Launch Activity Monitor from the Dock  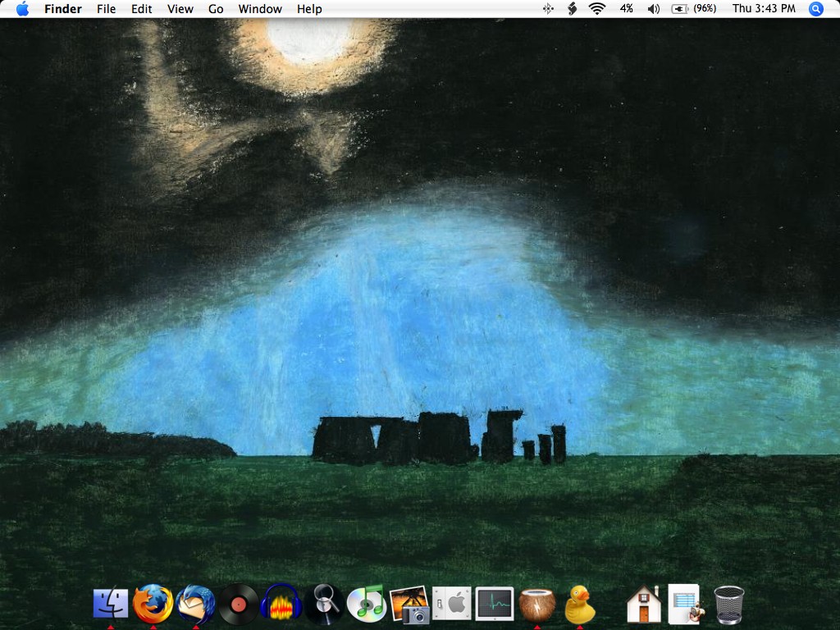coord(495,605)
